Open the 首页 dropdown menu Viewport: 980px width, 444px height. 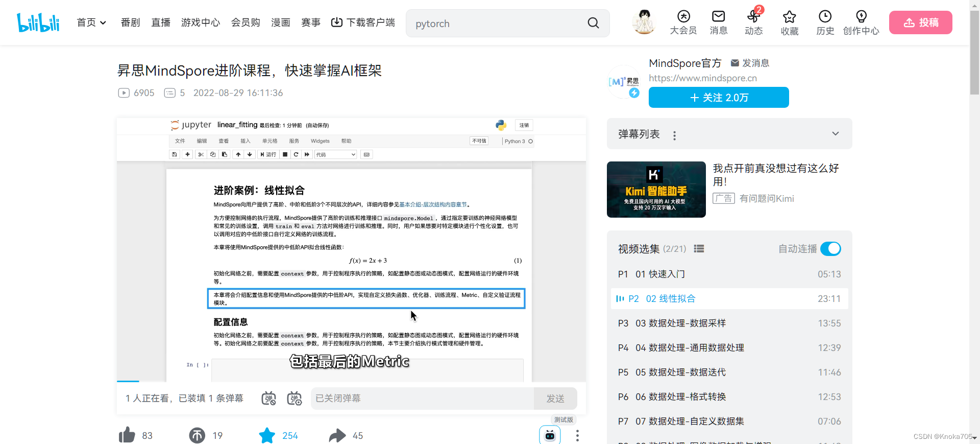[91, 22]
